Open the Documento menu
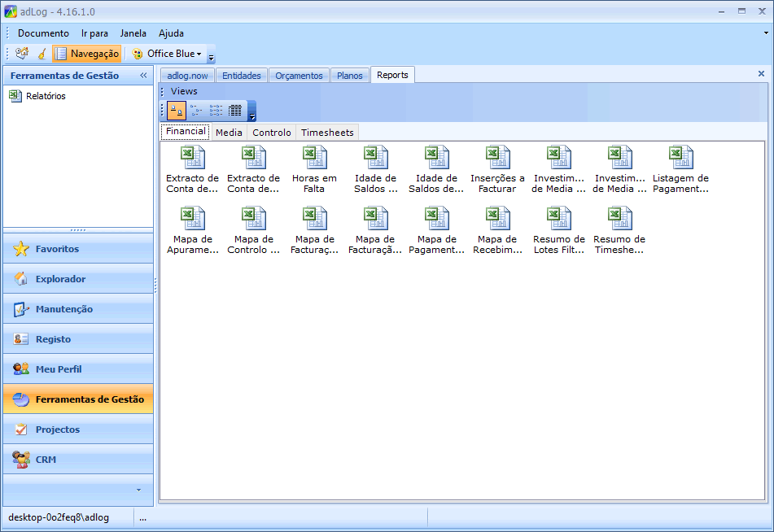Image resolution: width=774 pixels, height=532 pixels. [x=43, y=33]
